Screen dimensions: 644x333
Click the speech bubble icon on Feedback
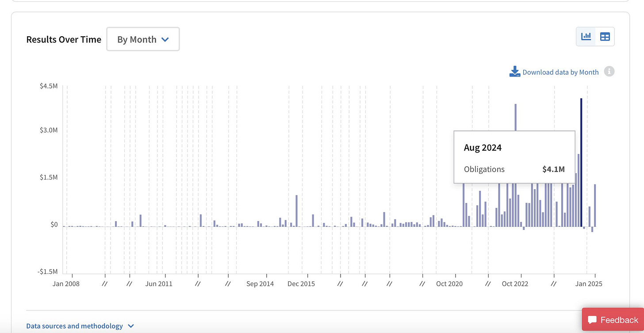tap(593, 320)
